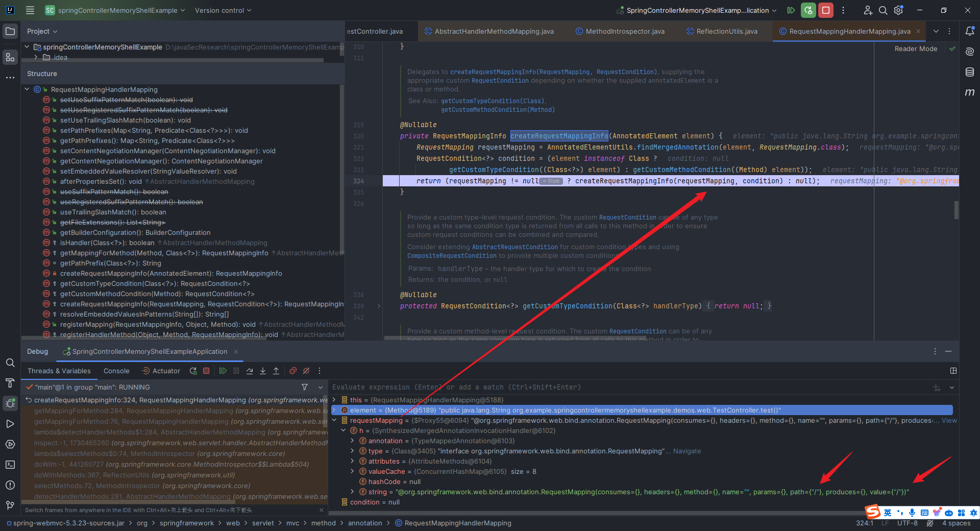Resume program in Debug panel
Viewport: 980px width, 531px height.
[223, 371]
